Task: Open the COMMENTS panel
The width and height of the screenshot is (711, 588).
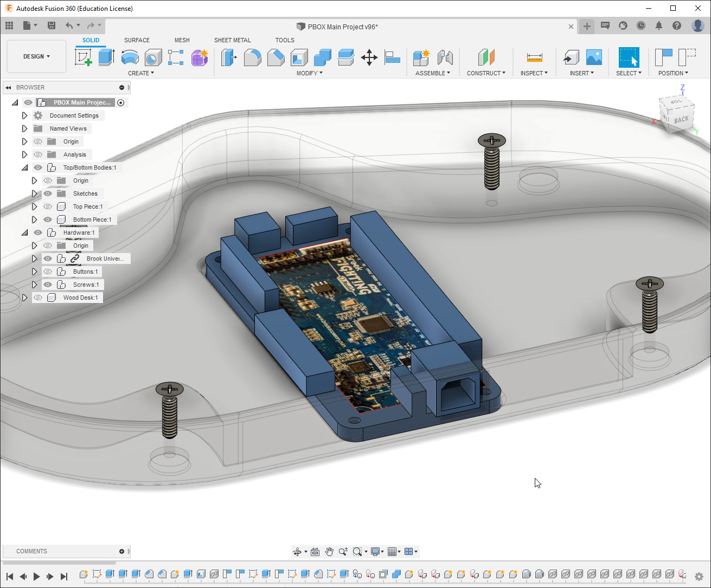Action: coord(31,551)
